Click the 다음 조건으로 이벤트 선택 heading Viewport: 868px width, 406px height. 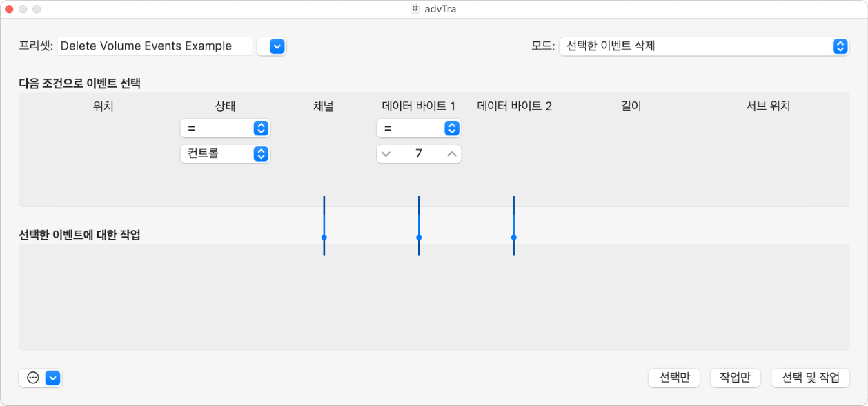tap(79, 84)
